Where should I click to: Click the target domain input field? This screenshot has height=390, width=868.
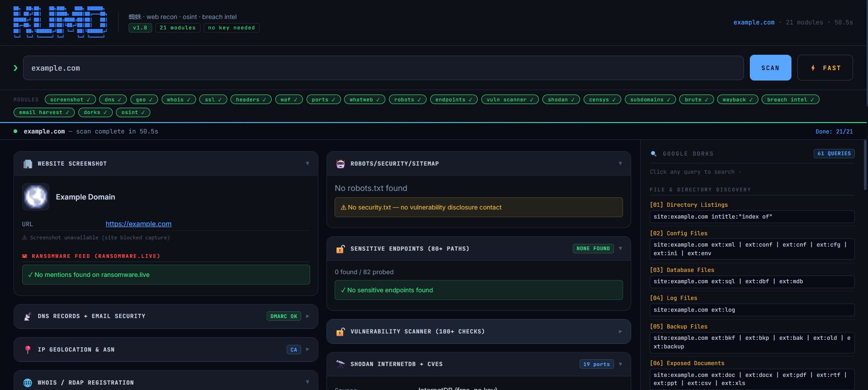(384, 68)
